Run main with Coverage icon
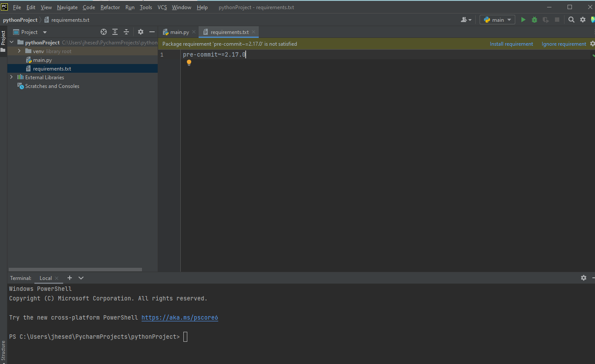This screenshot has width=595, height=364. point(545,19)
